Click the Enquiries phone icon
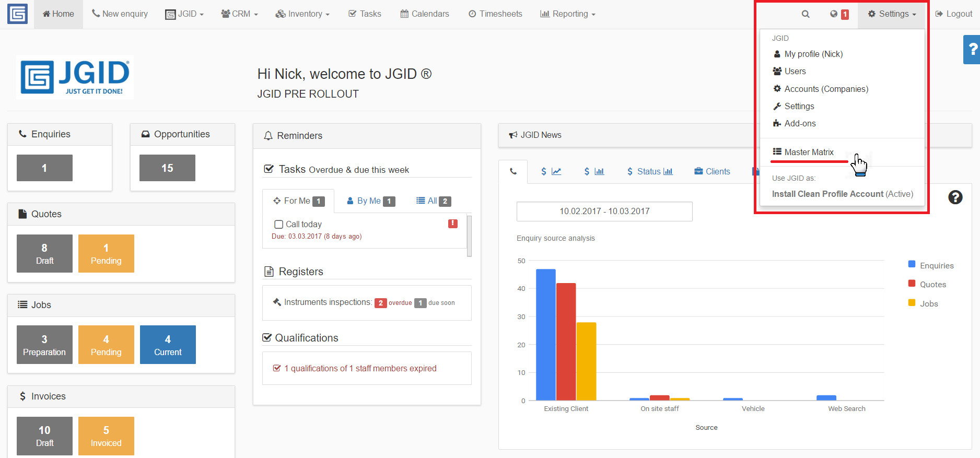The height and width of the screenshot is (458, 980). [x=22, y=134]
